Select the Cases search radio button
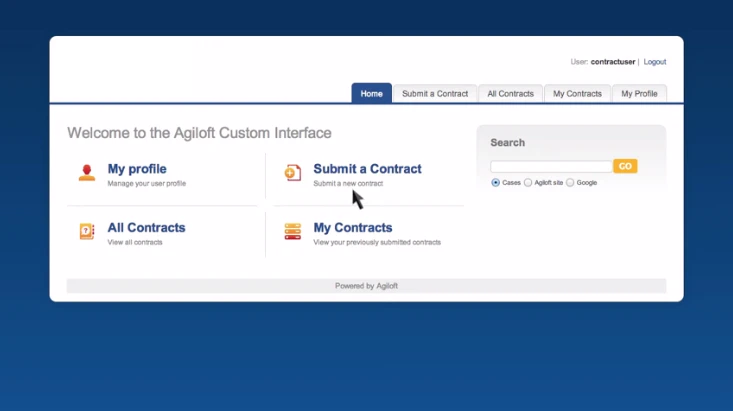Screen dimensions: 733x411 (x=496, y=183)
